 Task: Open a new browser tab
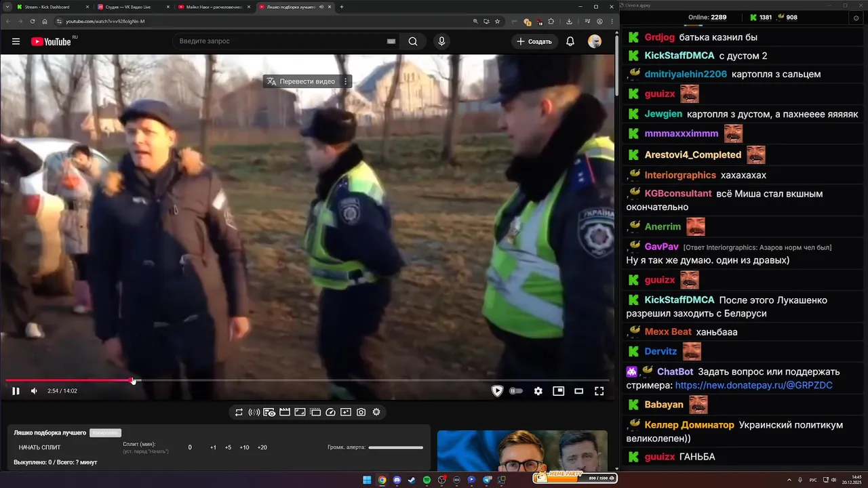click(x=342, y=7)
